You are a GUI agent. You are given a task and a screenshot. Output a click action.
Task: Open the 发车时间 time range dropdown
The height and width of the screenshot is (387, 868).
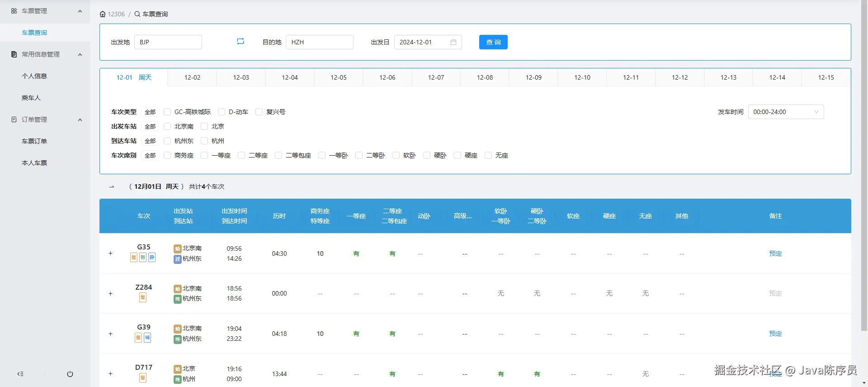coord(786,112)
